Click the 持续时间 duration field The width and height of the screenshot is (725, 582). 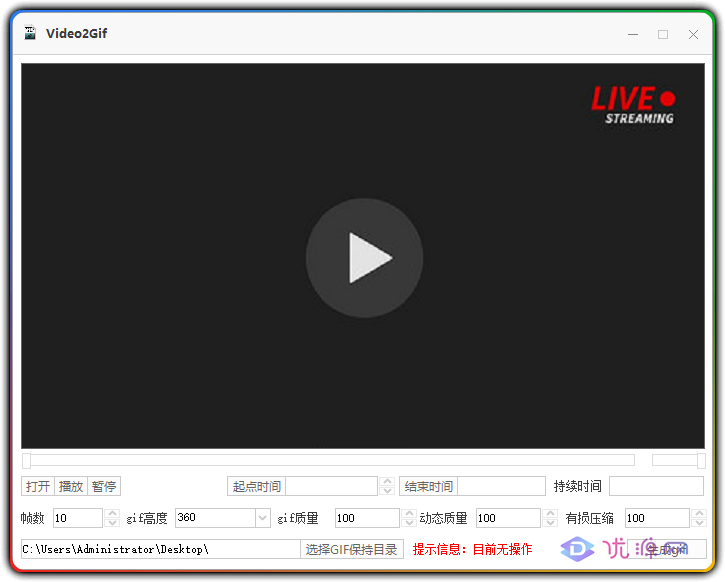pos(657,486)
